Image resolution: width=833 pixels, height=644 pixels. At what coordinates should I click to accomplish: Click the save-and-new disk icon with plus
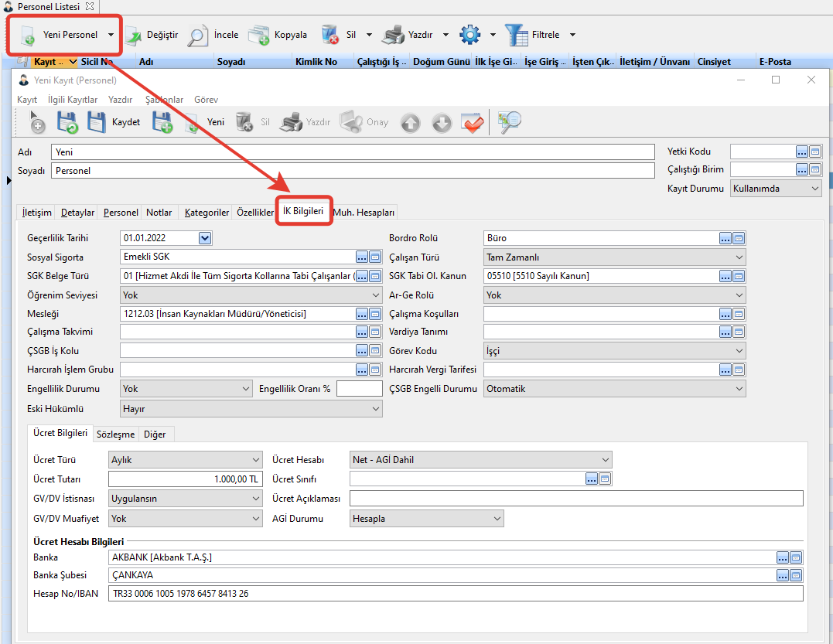click(x=162, y=122)
